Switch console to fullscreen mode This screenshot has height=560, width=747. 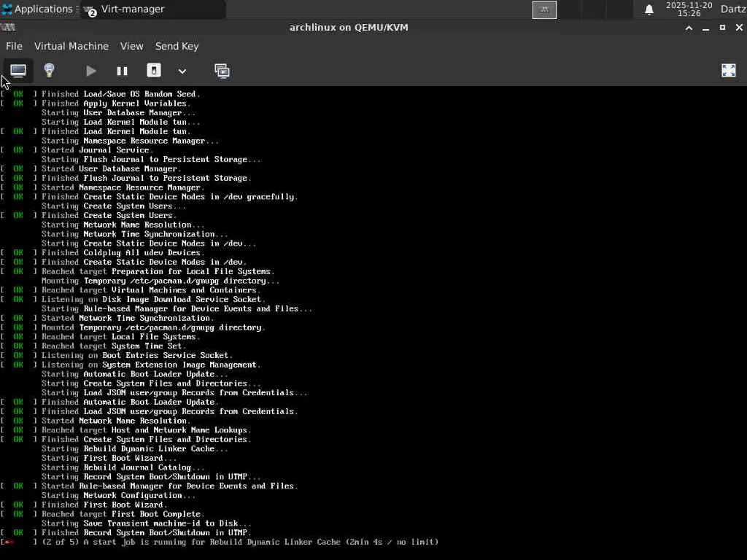point(729,71)
